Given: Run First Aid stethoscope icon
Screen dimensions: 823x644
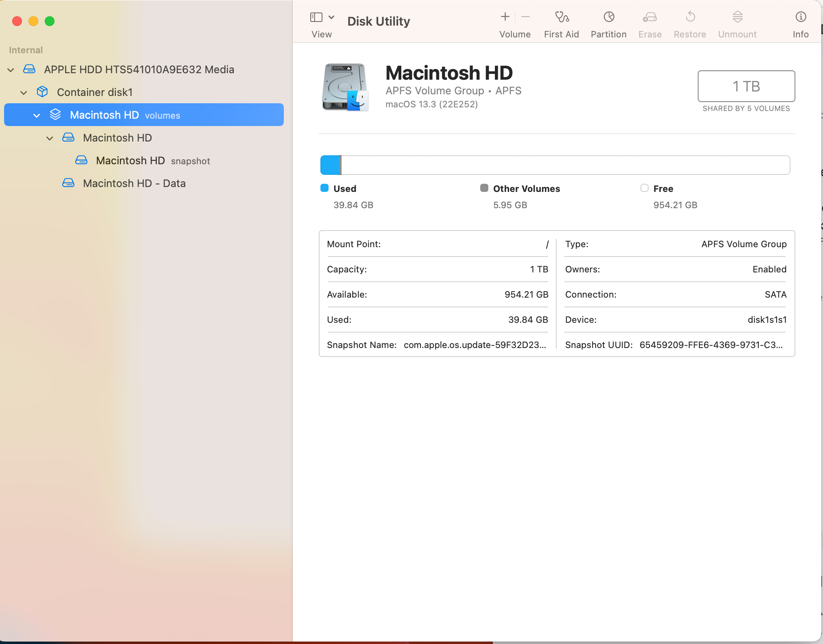Looking at the screenshot, I should [x=562, y=17].
